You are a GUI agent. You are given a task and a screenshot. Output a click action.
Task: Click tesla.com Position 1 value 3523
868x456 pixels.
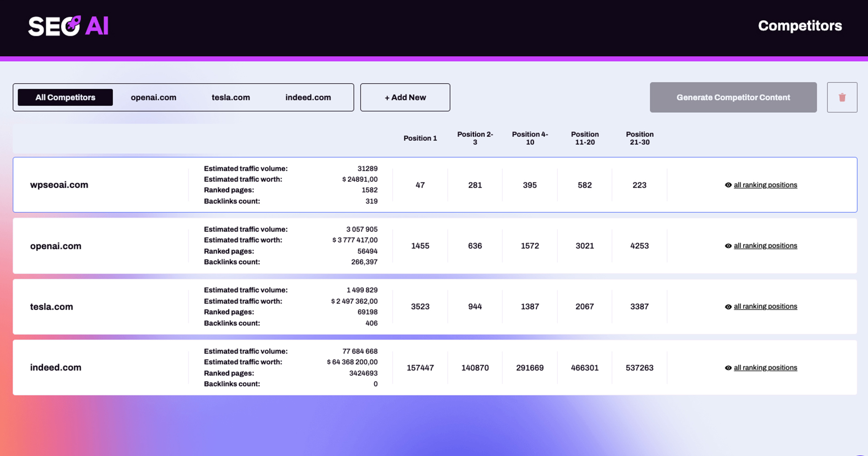(420, 307)
